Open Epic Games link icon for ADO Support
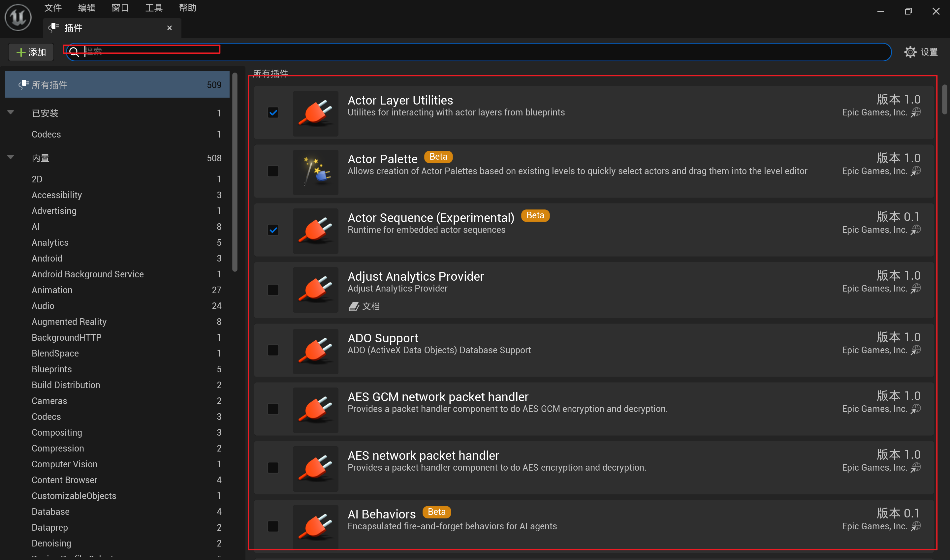This screenshot has width=950, height=560. [x=916, y=350]
